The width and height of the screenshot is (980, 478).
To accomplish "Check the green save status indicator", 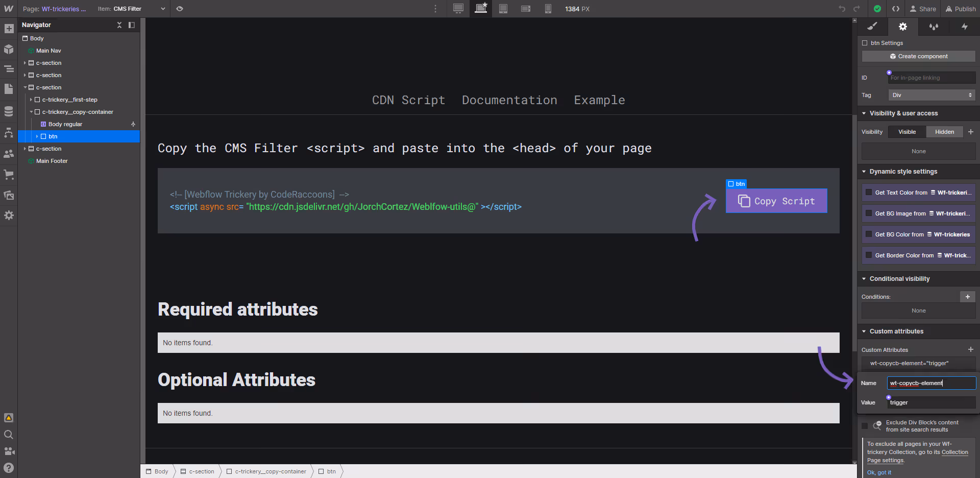I will 877,9.
